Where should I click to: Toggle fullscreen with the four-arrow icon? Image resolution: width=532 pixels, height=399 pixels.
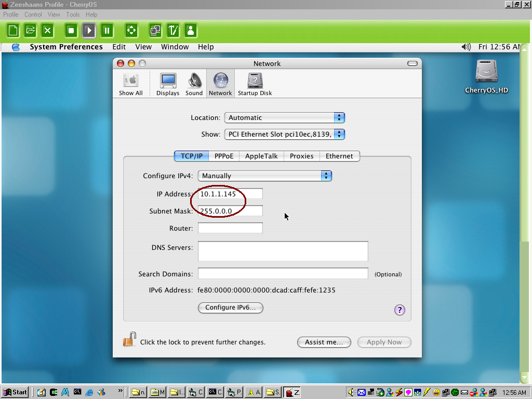click(x=131, y=31)
